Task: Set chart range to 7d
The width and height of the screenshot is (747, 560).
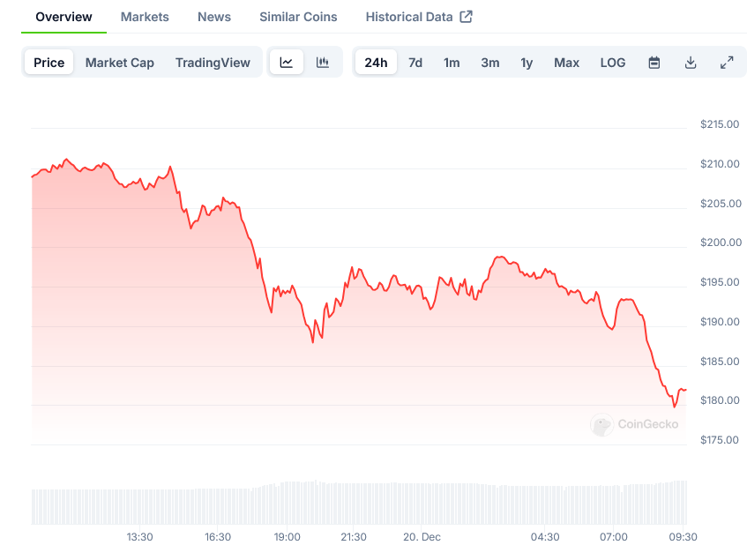Action: [x=415, y=63]
